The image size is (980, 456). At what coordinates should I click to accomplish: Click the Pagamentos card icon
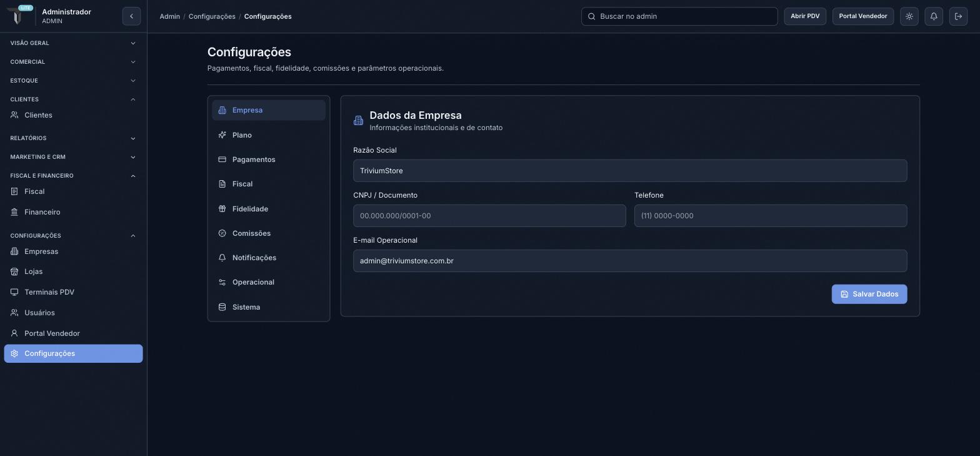(222, 160)
